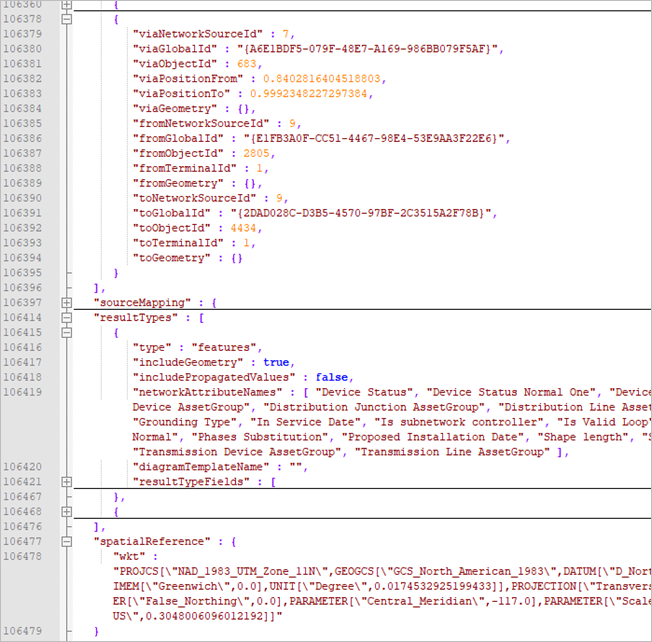Image resolution: width=652 pixels, height=642 pixels.
Task: Click the viaPositionTo value 0.9992348227297384
Action: coord(309,94)
